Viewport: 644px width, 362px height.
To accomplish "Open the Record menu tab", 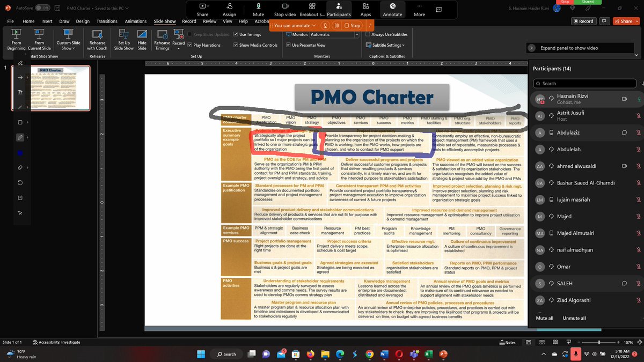I will tap(189, 21).
